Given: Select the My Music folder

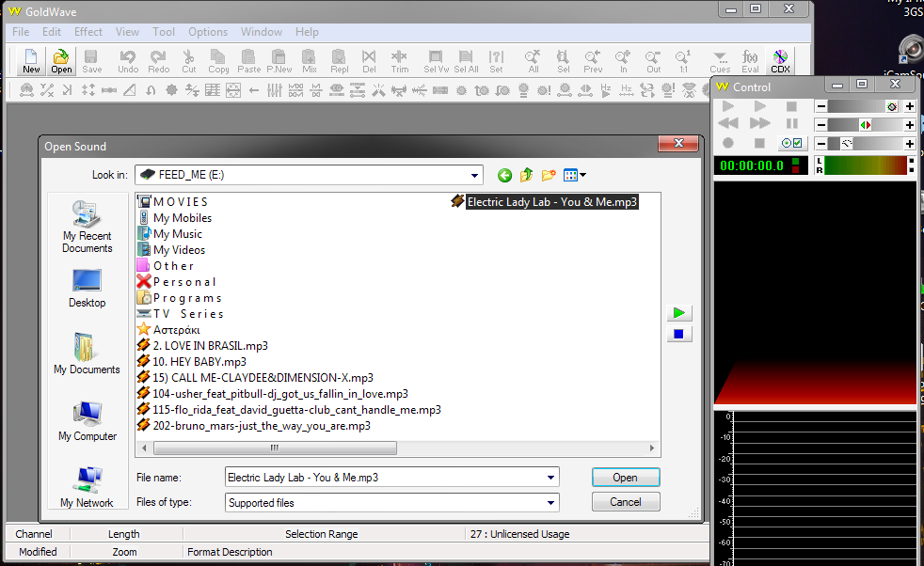Looking at the screenshot, I should (x=169, y=234).
